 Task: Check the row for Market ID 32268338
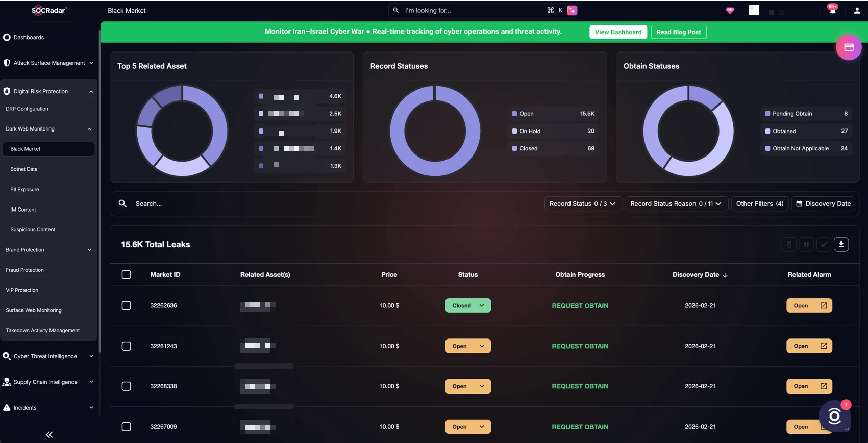click(x=127, y=386)
